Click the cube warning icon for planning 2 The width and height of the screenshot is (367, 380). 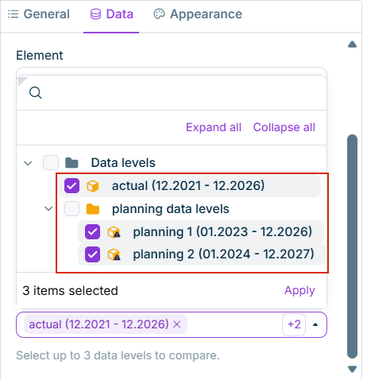pyautogui.click(x=114, y=255)
